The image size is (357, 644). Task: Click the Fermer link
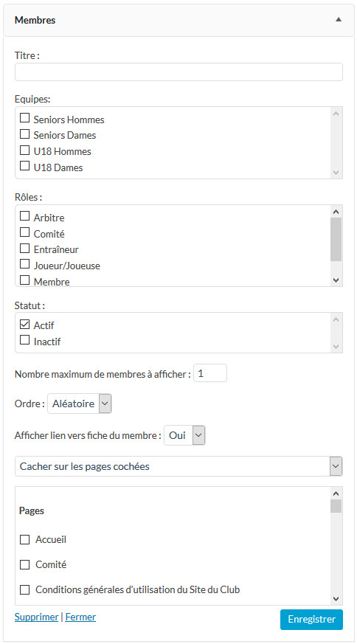[80, 617]
